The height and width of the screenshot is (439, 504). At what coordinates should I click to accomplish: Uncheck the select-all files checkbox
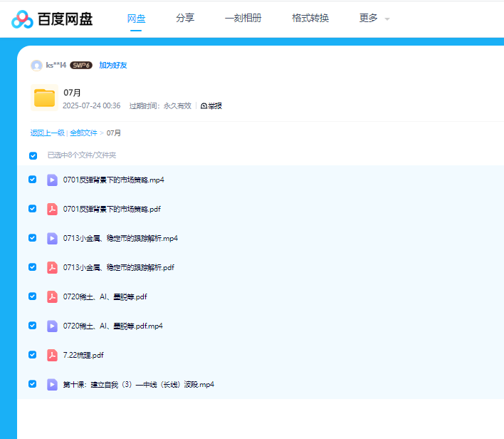point(33,155)
